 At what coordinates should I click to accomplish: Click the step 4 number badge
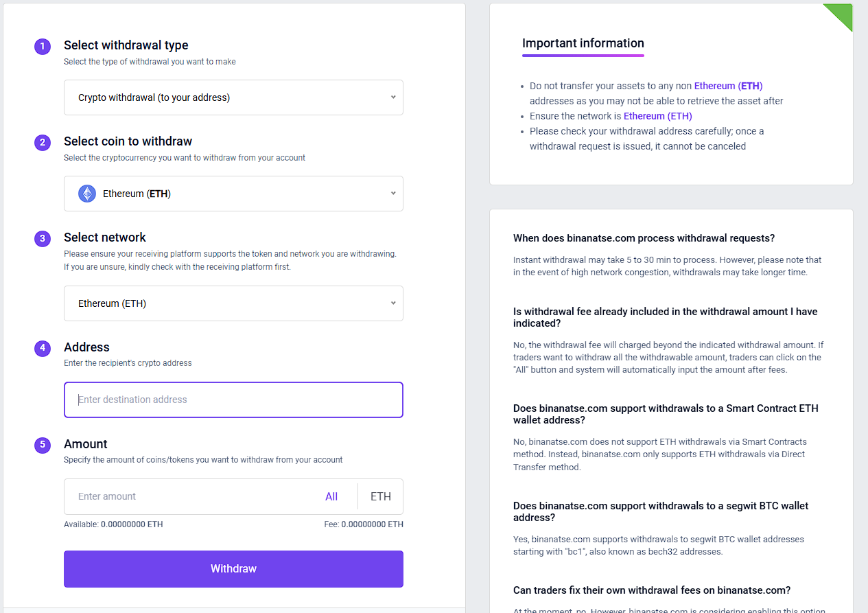click(x=43, y=348)
